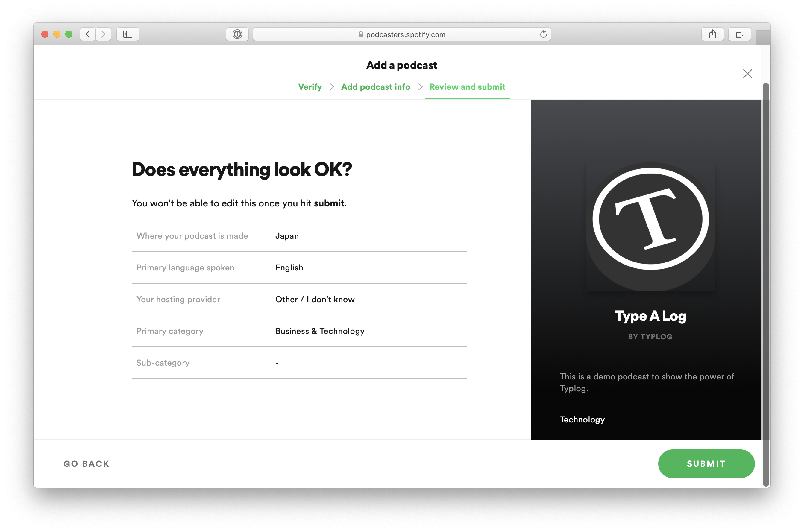Click the 'Where your podcast is made' label

point(192,236)
